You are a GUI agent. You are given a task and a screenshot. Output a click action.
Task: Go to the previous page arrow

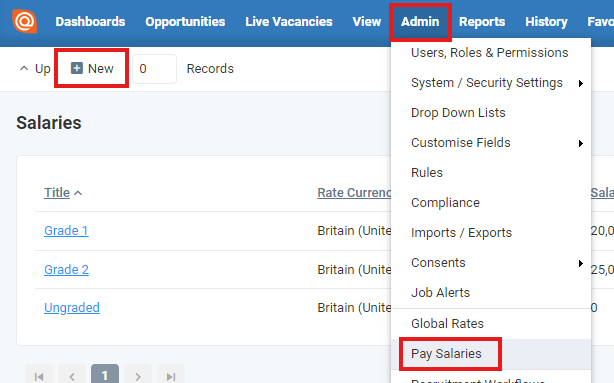(x=72, y=376)
